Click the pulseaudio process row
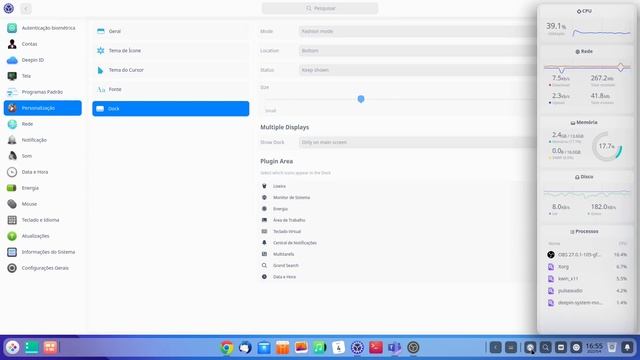Viewport: 640px width, 360px height. tap(587, 291)
